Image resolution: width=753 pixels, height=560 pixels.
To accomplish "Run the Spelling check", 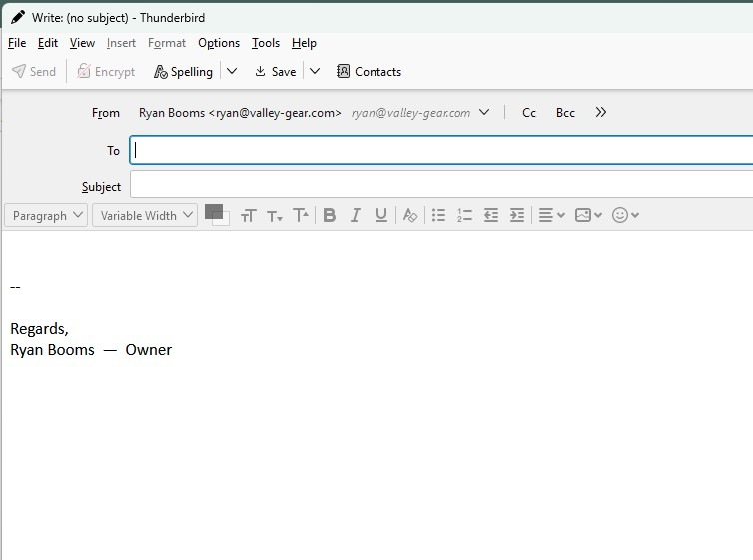I will pos(184,72).
